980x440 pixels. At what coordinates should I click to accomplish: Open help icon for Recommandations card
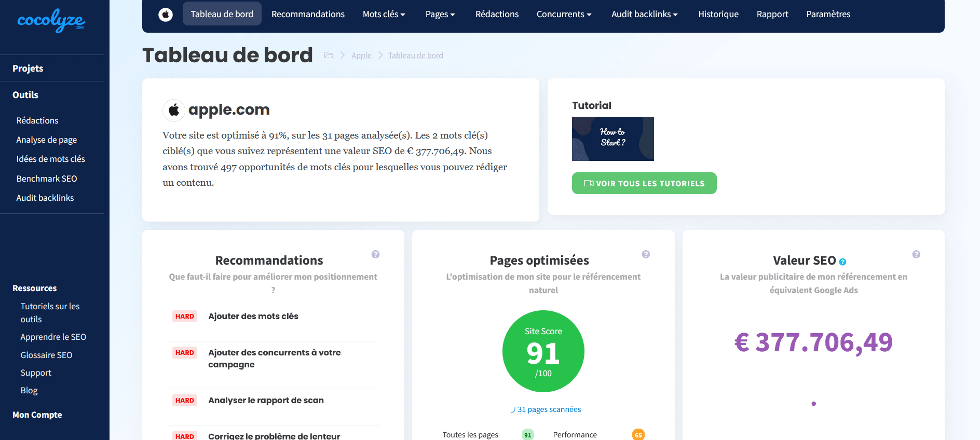point(376,254)
